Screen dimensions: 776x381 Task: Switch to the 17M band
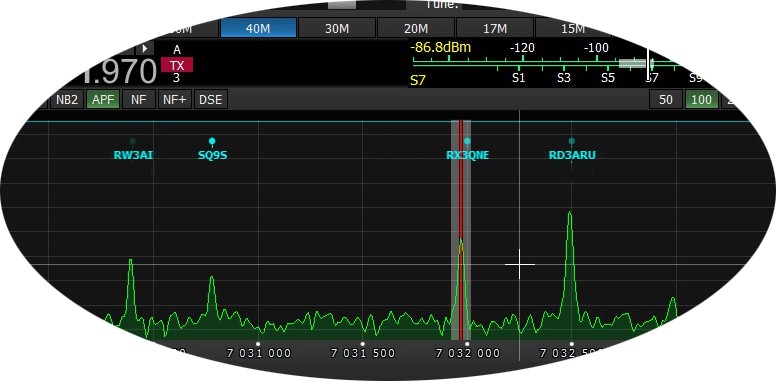(494, 28)
